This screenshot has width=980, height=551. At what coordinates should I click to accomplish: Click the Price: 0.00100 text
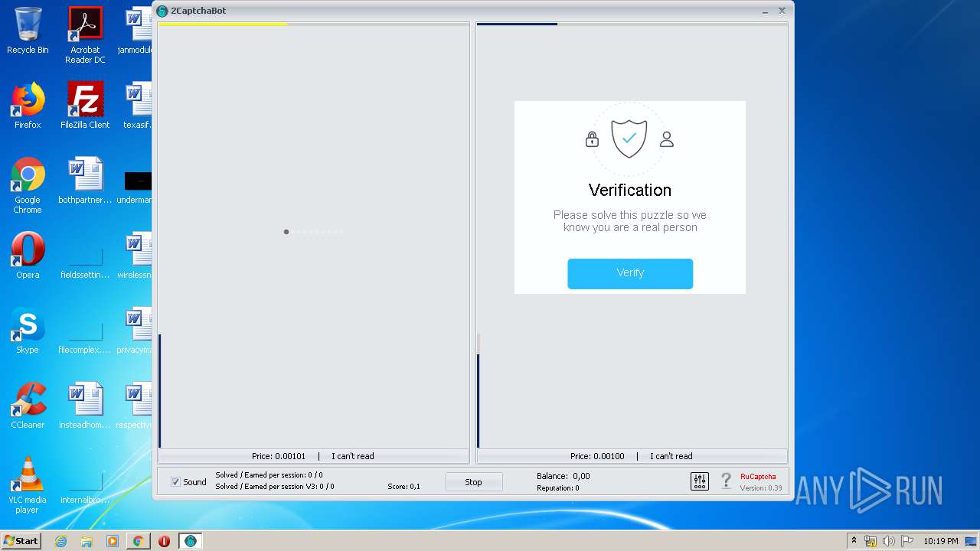tap(597, 456)
